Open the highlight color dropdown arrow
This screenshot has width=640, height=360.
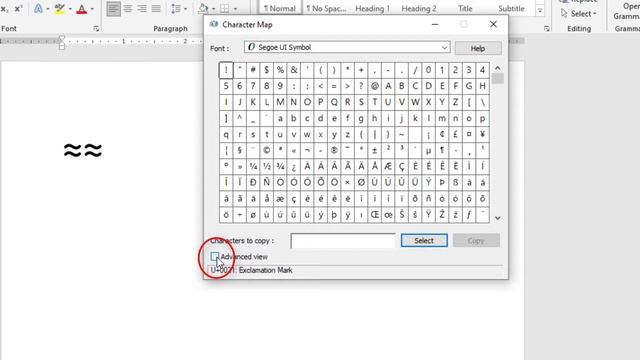[70, 9]
